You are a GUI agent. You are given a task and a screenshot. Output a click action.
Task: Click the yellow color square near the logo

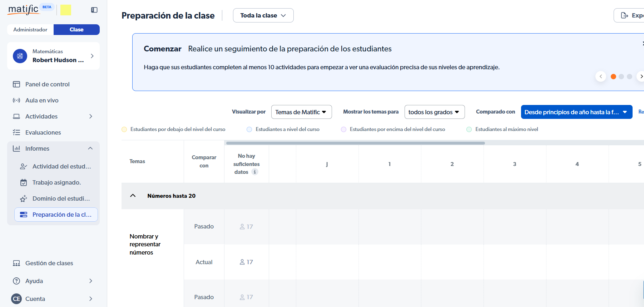66,10
